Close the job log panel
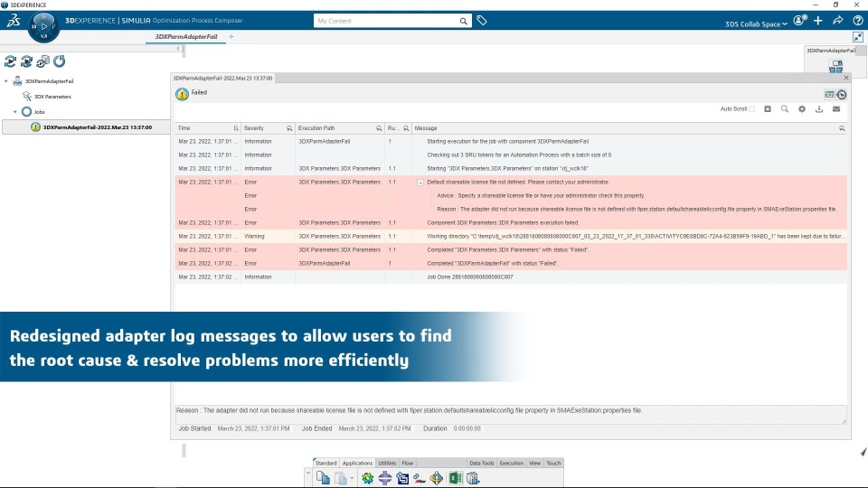 (x=846, y=78)
